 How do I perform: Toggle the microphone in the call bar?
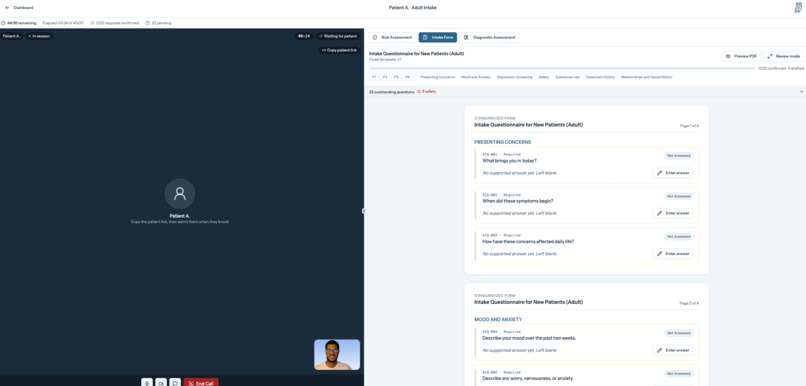pos(147,383)
